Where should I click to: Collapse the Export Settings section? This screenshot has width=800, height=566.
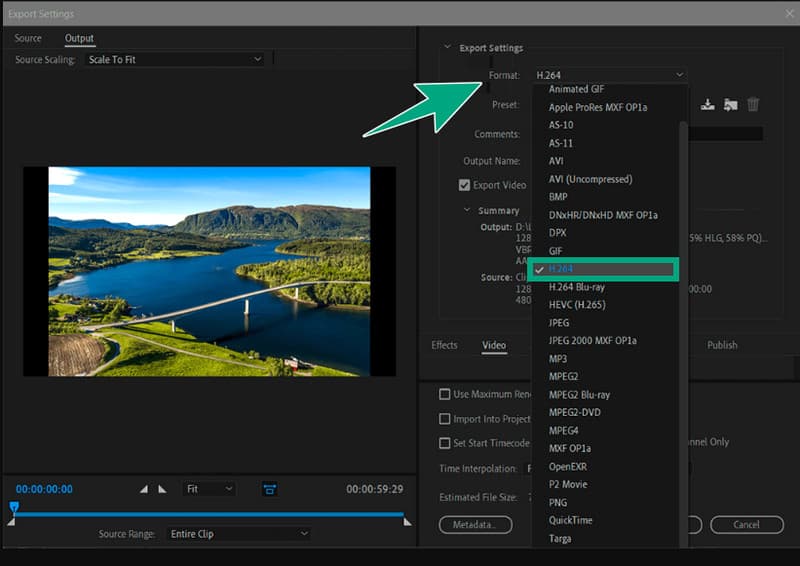click(x=447, y=47)
